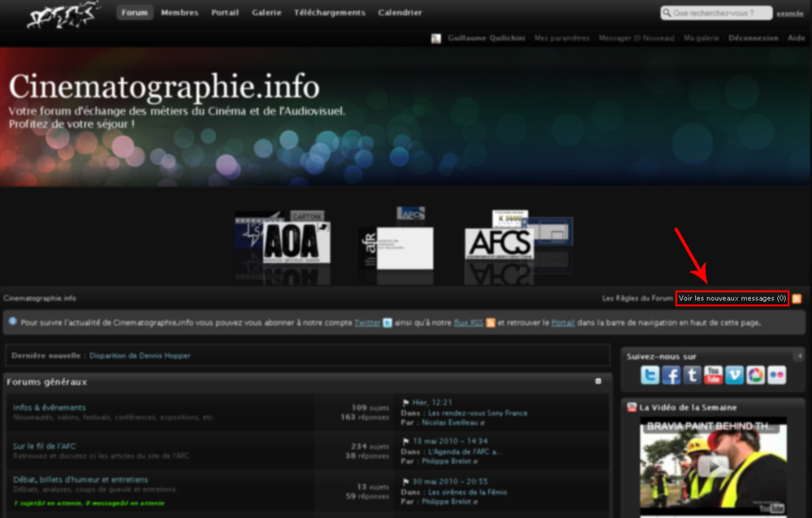Open Guillaume Quilichini profile link
The width and height of the screenshot is (812, 518).
point(486,38)
